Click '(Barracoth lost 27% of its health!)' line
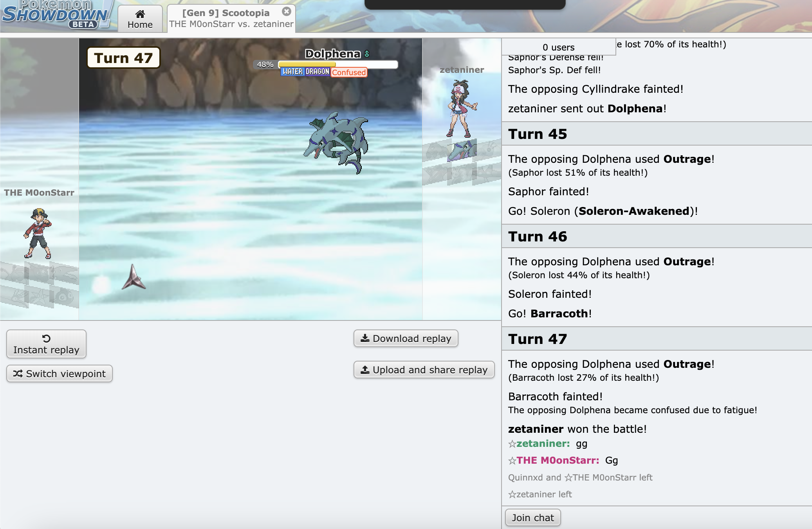Viewport: 812px width, 529px height. (583, 378)
